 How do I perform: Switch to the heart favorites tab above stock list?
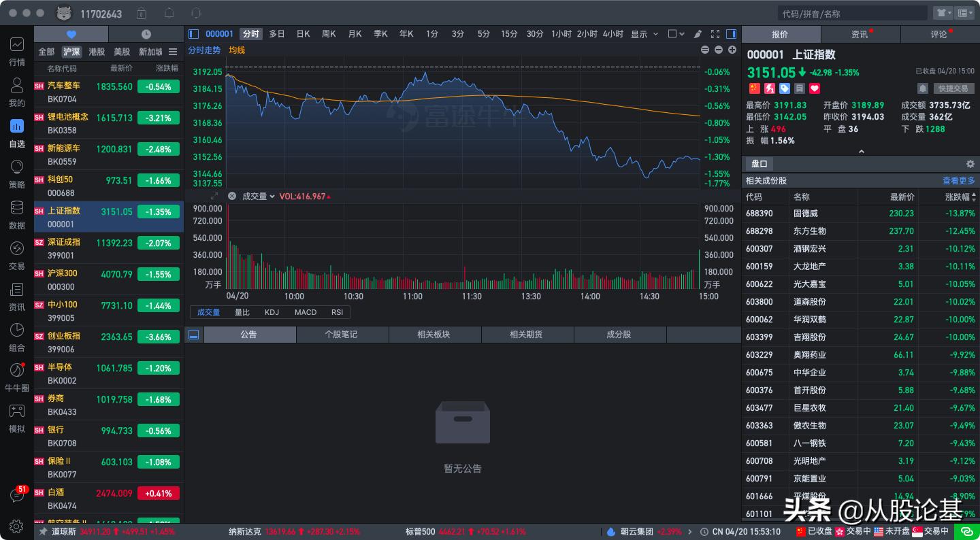tap(71, 33)
